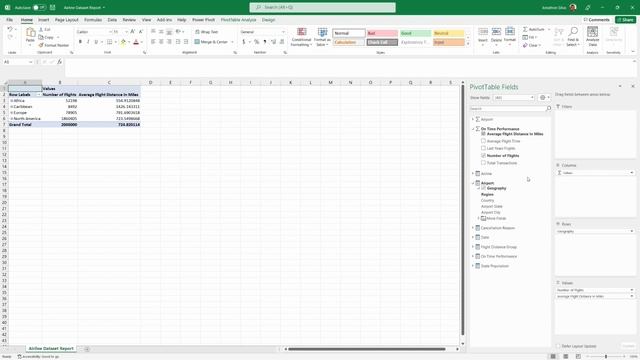
Task: Click the Share button
Action: click(x=625, y=20)
